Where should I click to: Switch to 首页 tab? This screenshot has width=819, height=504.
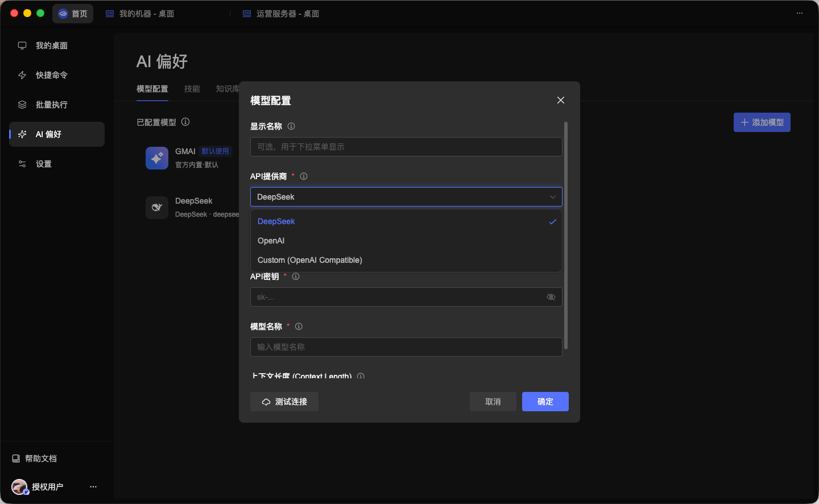(x=73, y=14)
